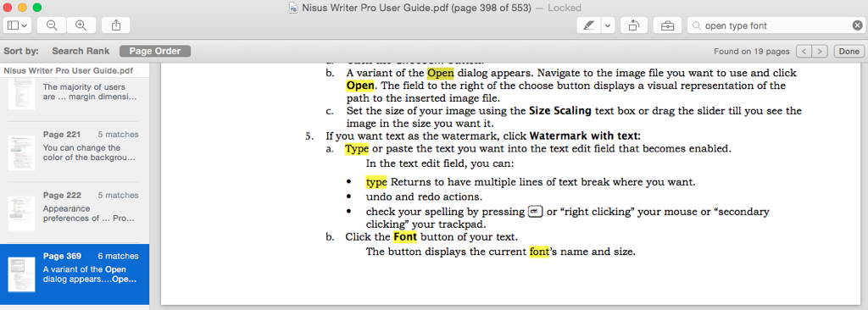The image size is (868, 310).
Task: Click highlighted word 'Font' in document
Action: coord(405,237)
